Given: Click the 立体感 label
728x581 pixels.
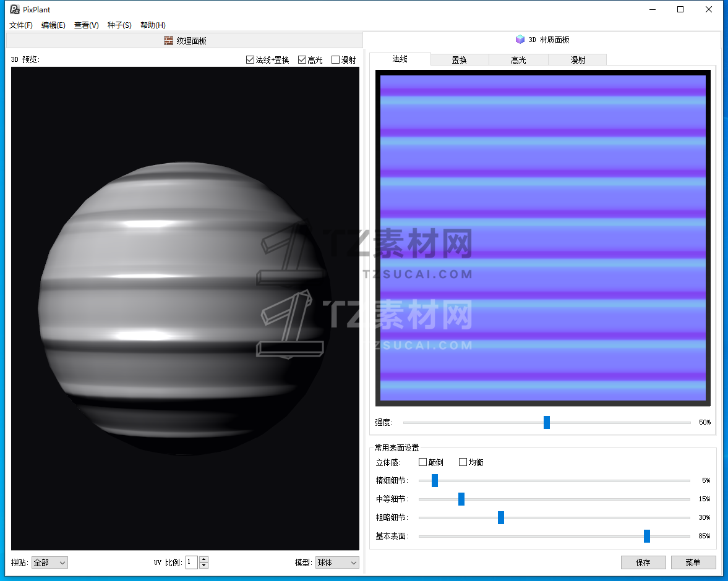Looking at the screenshot, I should (388, 463).
